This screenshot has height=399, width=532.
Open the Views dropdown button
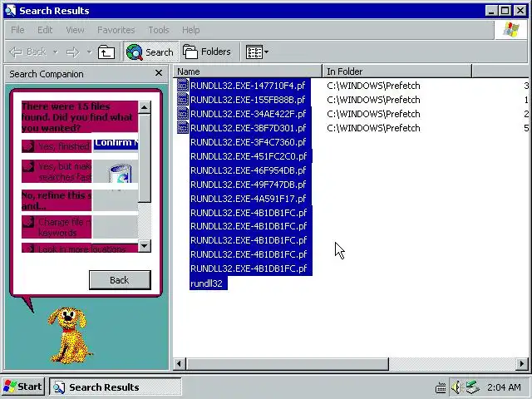coord(257,52)
